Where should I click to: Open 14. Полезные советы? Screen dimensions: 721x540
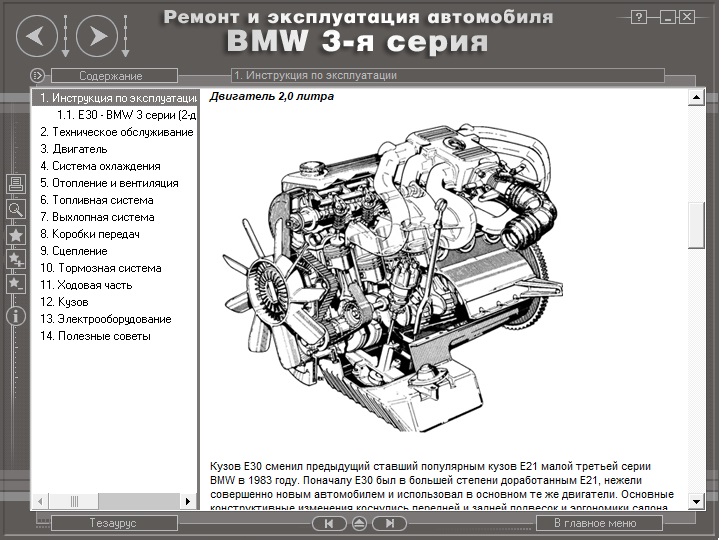point(95,336)
